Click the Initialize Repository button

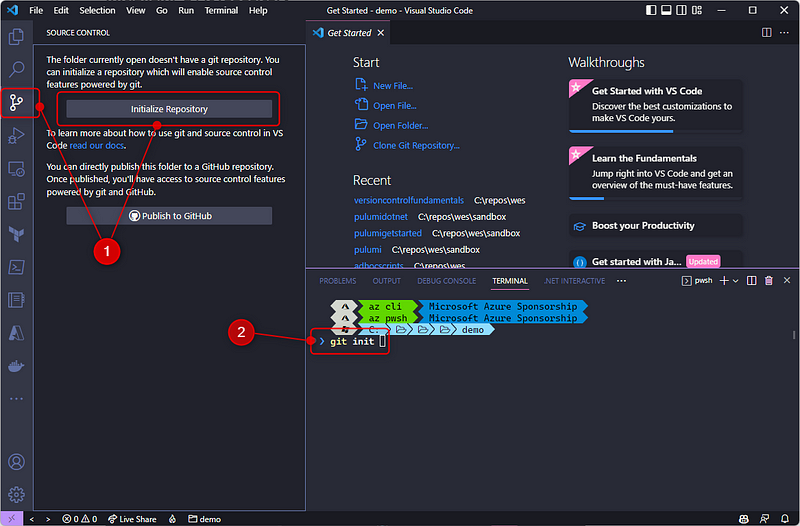tap(169, 108)
